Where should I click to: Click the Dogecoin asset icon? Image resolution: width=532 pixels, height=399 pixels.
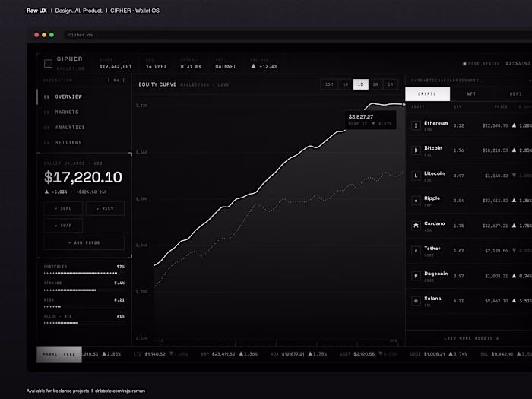(x=416, y=276)
